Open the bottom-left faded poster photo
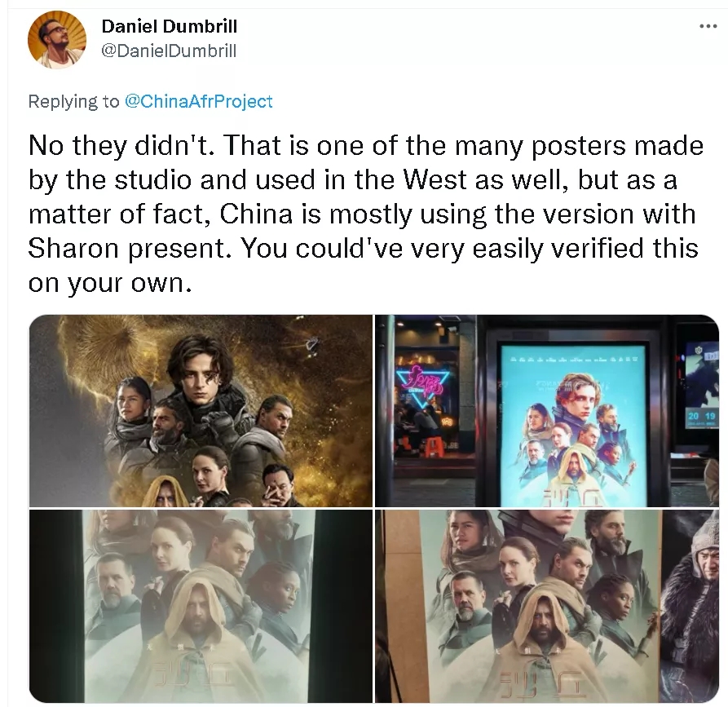 coord(201,606)
